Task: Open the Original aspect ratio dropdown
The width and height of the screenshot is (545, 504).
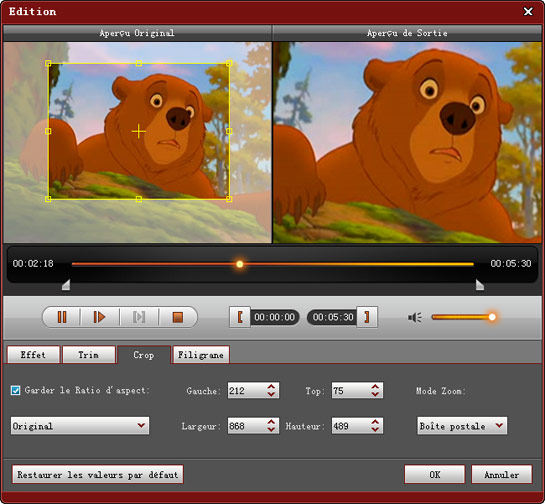Action: 80,426
